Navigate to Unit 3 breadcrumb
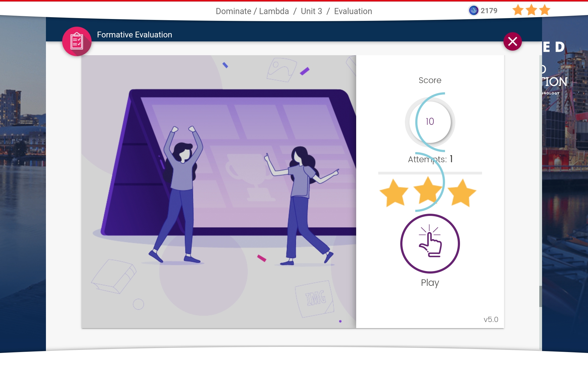This screenshot has height=368, width=588. click(311, 11)
